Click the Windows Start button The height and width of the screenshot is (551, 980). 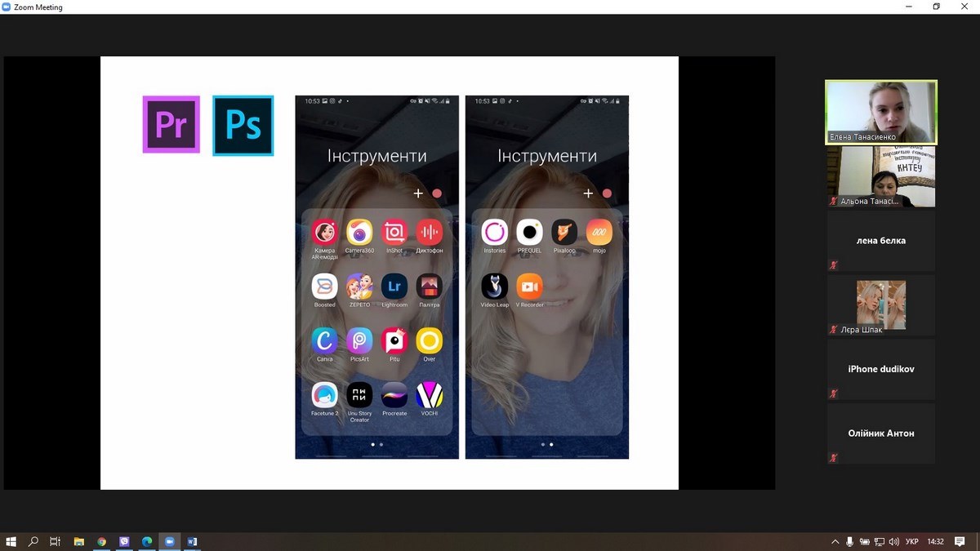(x=11, y=541)
